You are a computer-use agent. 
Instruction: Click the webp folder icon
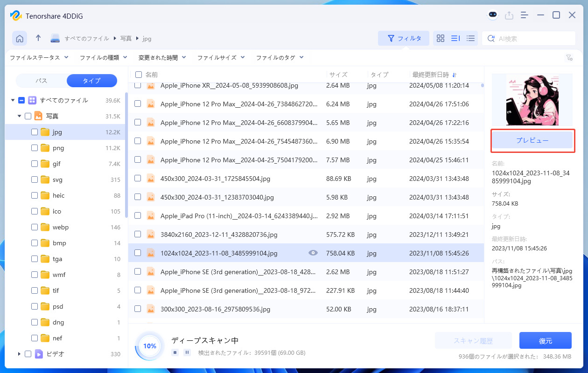click(x=45, y=227)
